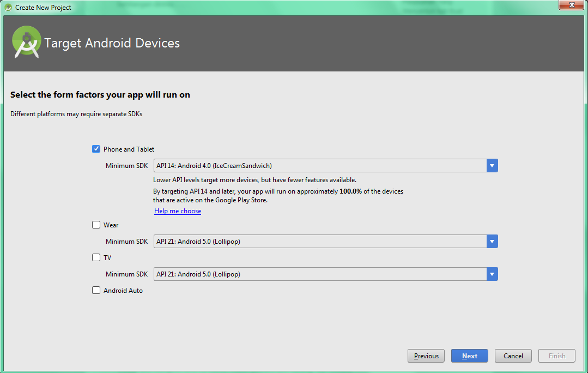
Task: Click the Android Auto label text
Action: tap(123, 291)
